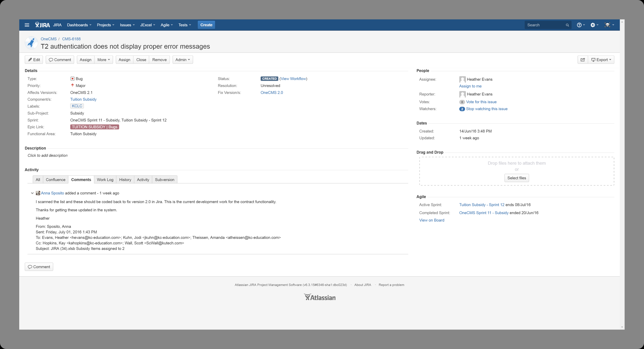The width and height of the screenshot is (644, 349).
Task: Click the OneCMS rocket project avatar
Action: 31,43
